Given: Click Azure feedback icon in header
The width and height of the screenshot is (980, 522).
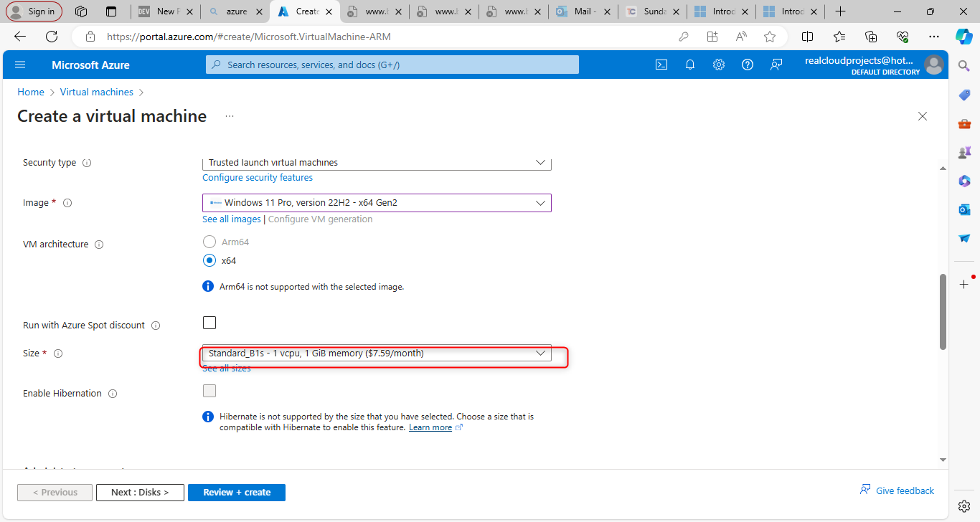Looking at the screenshot, I should [776, 65].
